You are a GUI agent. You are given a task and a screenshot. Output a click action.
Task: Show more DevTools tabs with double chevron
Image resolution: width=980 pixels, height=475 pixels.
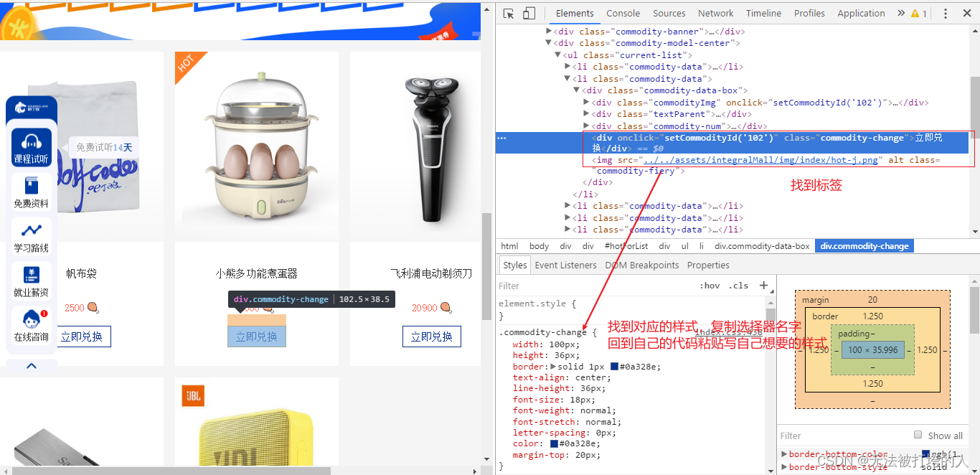pyautogui.click(x=901, y=14)
